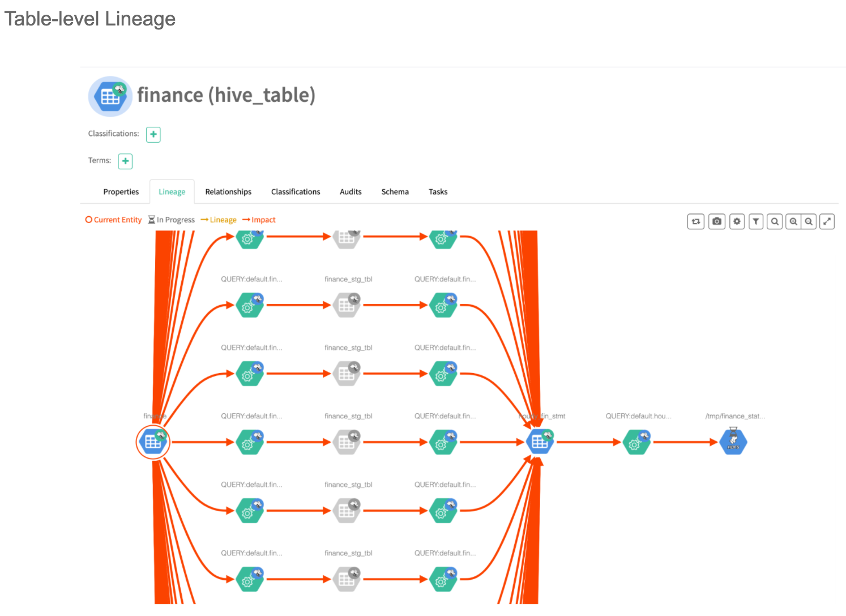The image size is (846, 616).
Task: Select the current finance table node
Action: (x=153, y=442)
